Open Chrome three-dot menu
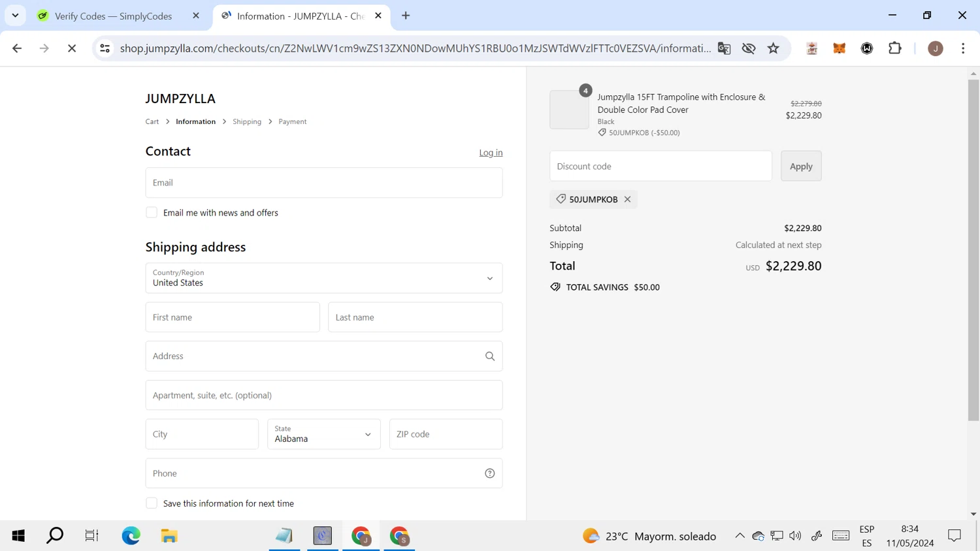This screenshot has width=980, height=551. coord(963,48)
